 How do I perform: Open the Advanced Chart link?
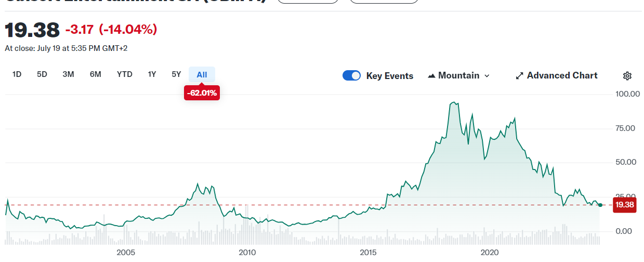click(562, 76)
